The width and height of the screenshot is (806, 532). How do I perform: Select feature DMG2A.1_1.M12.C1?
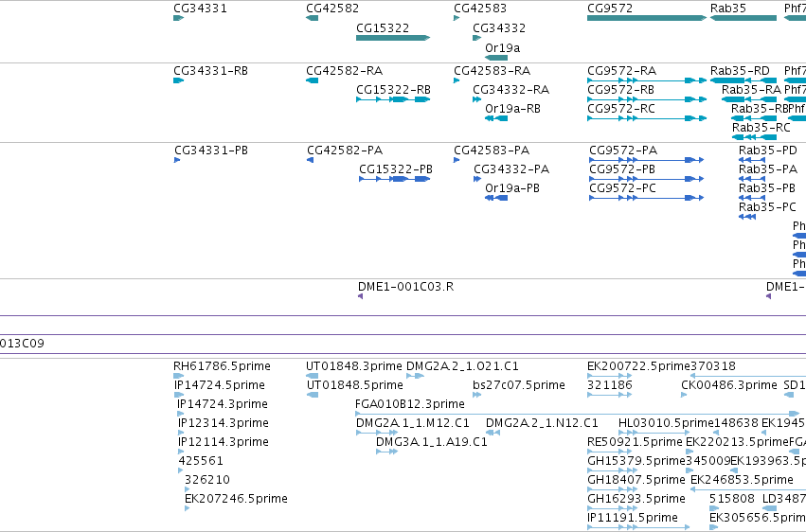point(413,423)
